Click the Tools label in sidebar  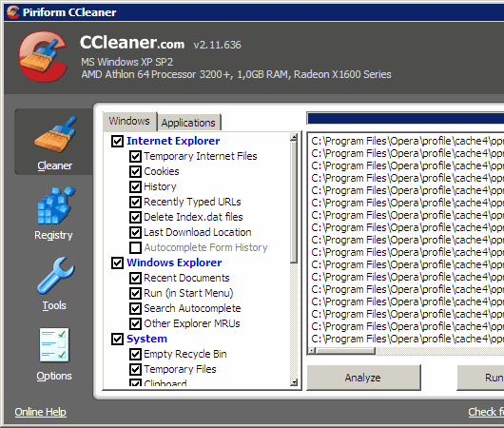pos(54,305)
